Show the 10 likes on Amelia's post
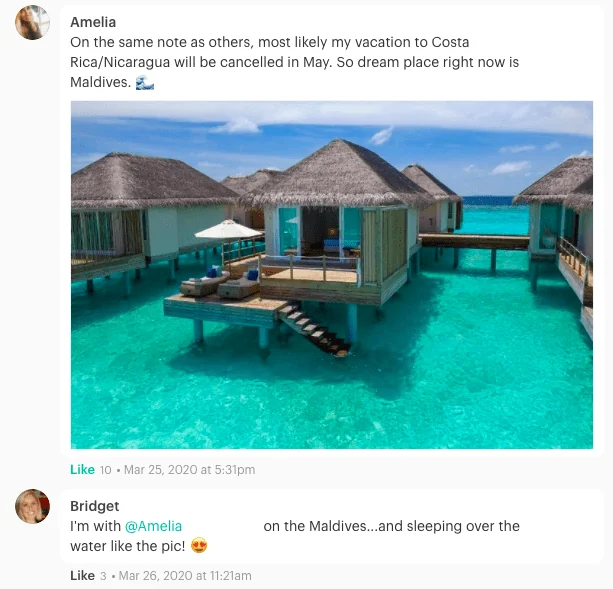 coord(106,470)
